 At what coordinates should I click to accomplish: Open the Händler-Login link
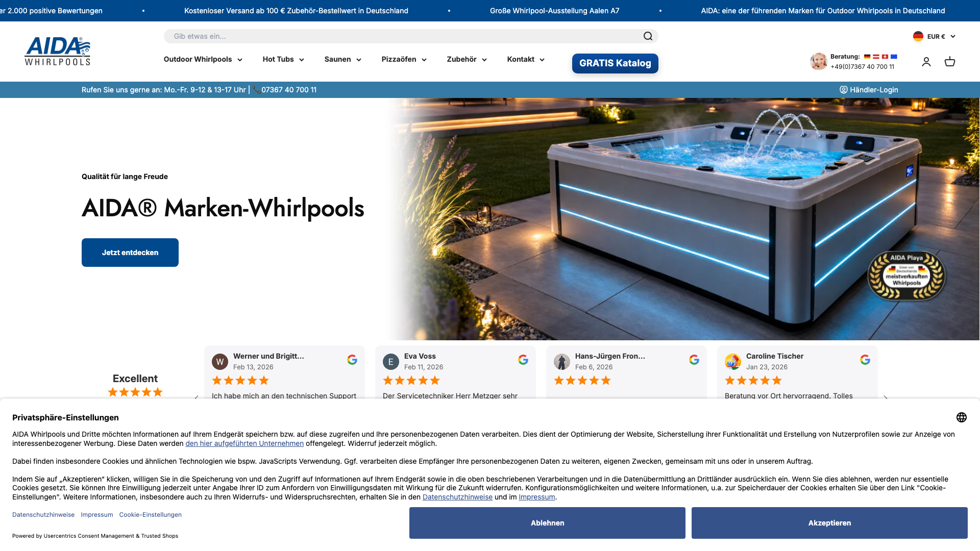click(869, 90)
